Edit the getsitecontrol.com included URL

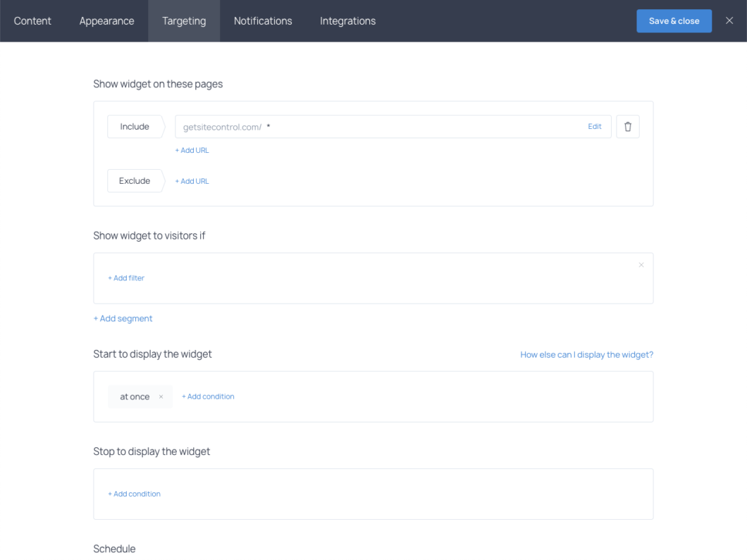(x=595, y=127)
